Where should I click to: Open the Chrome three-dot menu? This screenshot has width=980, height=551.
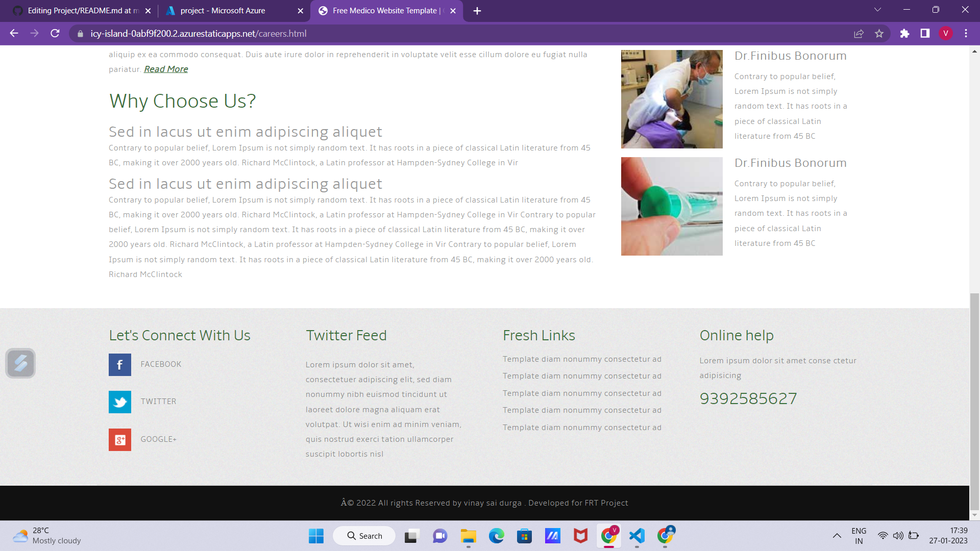966,33
